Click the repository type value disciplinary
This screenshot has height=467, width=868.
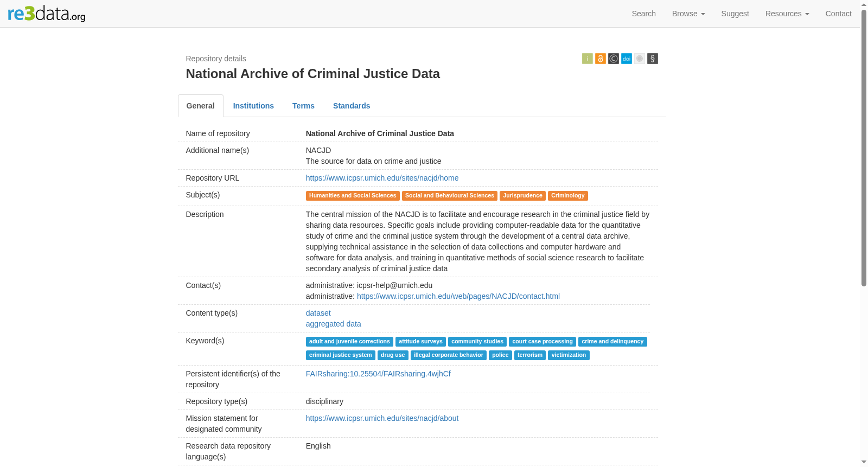324,401
